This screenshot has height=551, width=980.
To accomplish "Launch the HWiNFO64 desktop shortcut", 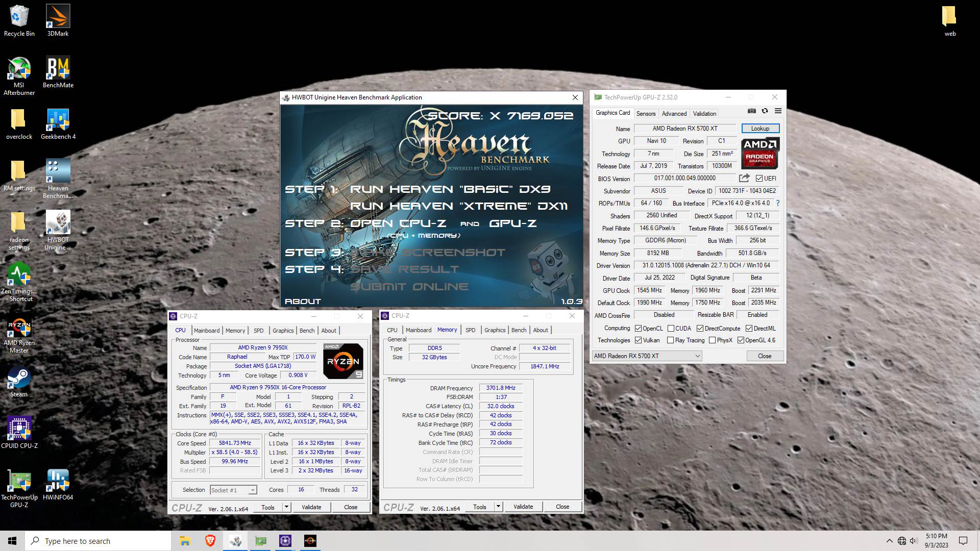I will pos(58,485).
